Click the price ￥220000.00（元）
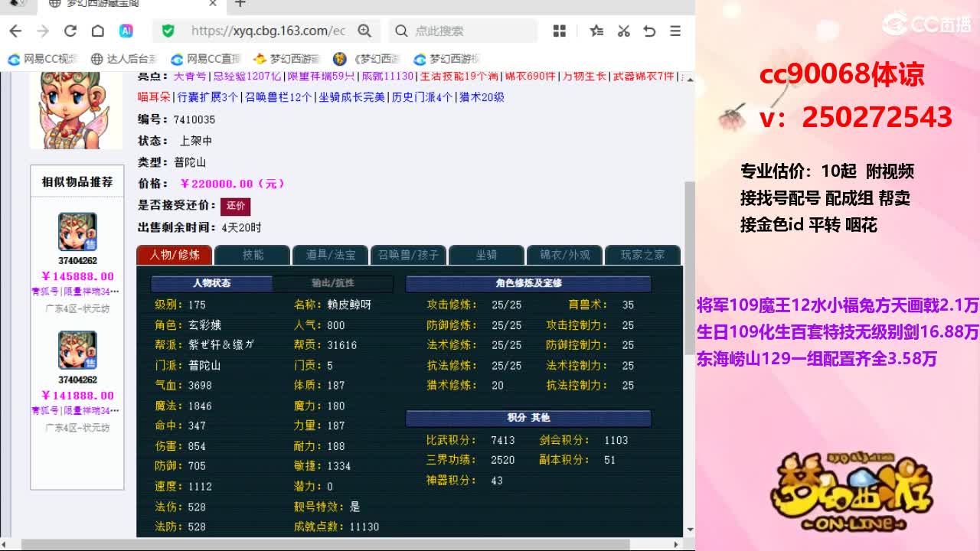The width and height of the screenshot is (980, 551). point(233,184)
